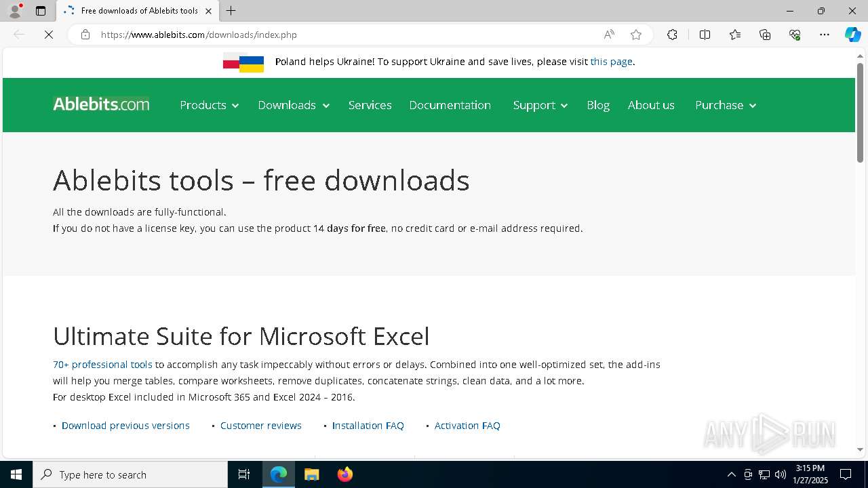Click the page vertical scrollbar thumb

point(860,113)
